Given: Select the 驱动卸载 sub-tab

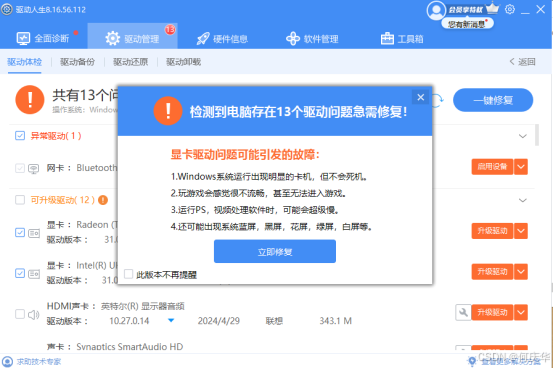Looking at the screenshot, I should (x=183, y=62).
